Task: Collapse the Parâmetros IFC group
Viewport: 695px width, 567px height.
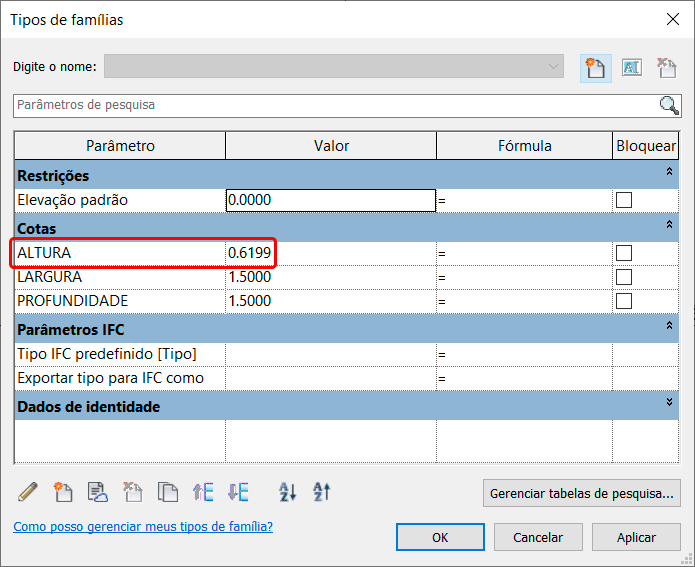Action: pos(669,326)
